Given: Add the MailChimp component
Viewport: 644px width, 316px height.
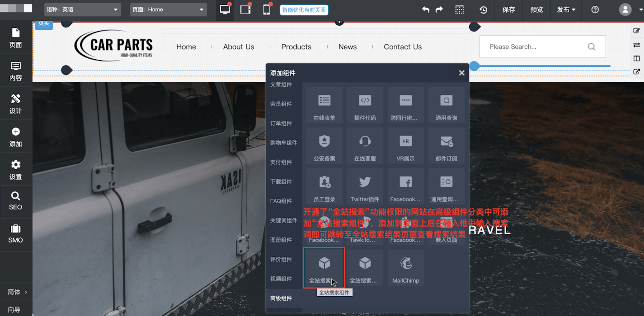Looking at the screenshot, I should click(x=405, y=268).
